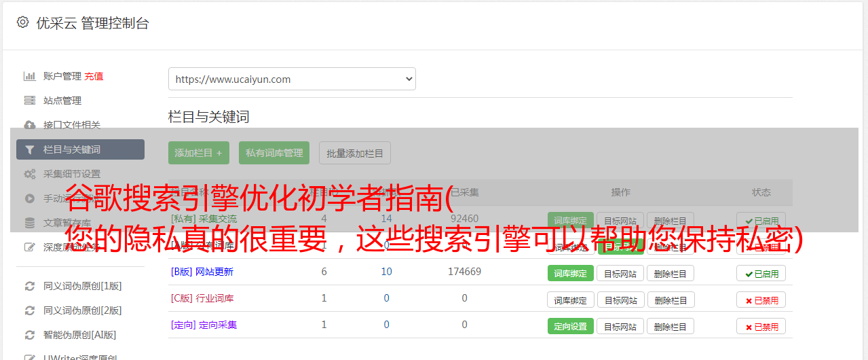Open 账户管理 in the sidebar
868x360 pixels.
(62, 76)
